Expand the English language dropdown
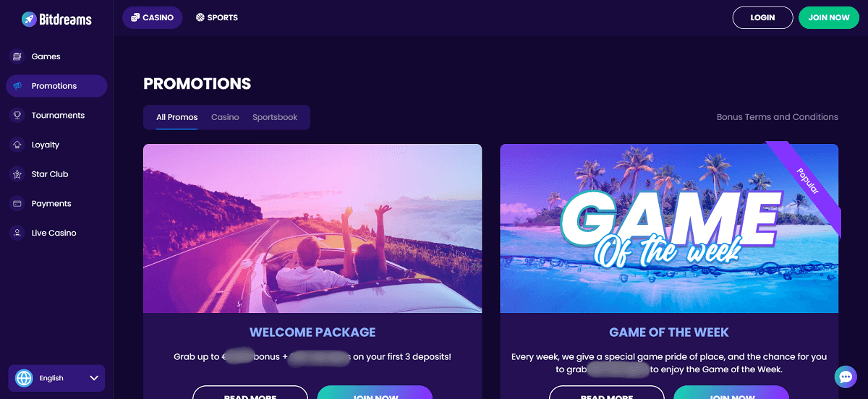868x399 pixels. pyautogui.click(x=56, y=378)
